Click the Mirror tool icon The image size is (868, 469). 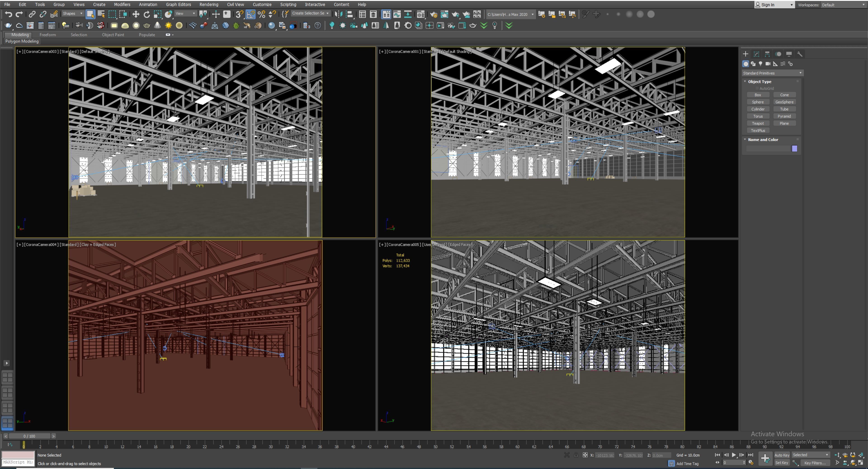[339, 14]
